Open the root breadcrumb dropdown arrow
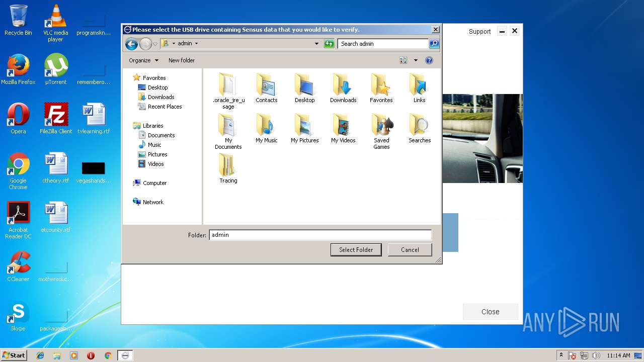Viewport: 644px width, 362px height. coord(174,44)
